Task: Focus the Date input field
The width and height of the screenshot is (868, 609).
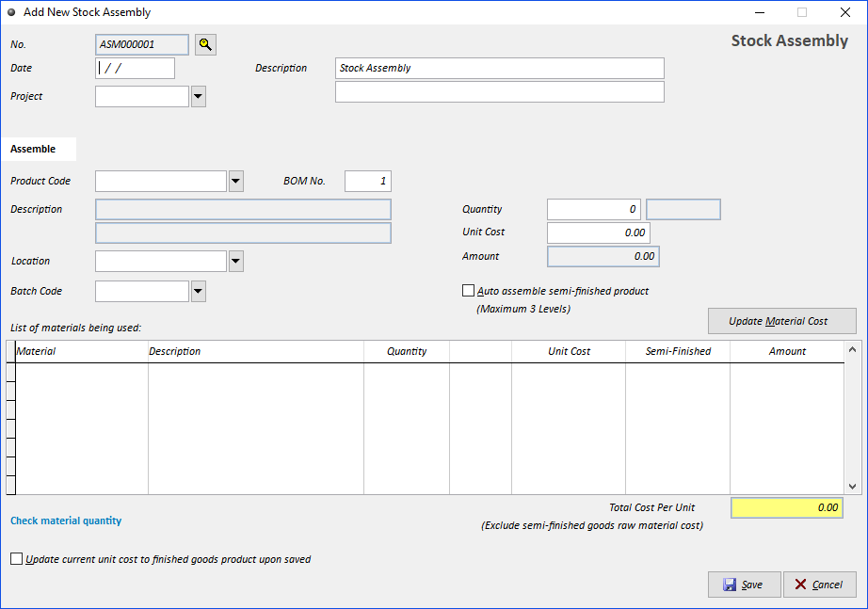Action: coord(135,68)
